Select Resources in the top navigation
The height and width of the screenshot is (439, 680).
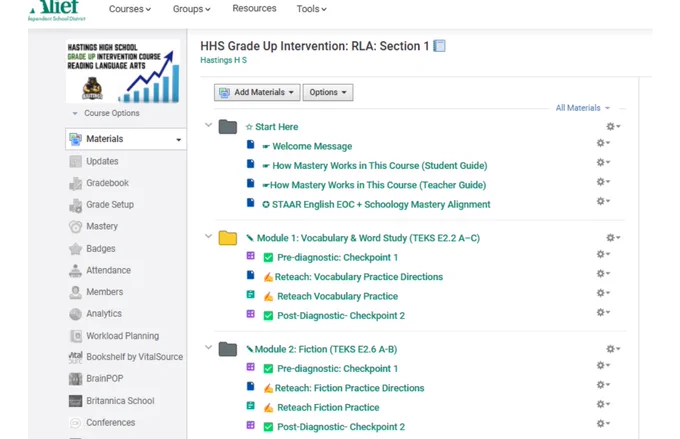[254, 8]
